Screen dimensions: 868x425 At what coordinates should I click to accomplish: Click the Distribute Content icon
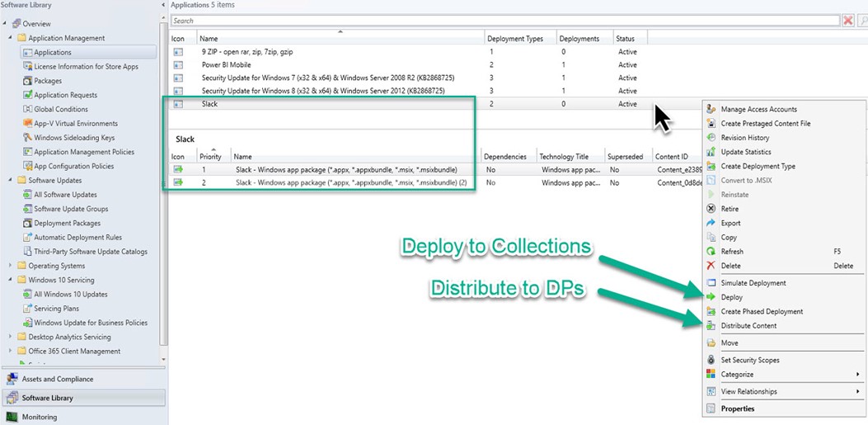pyautogui.click(x=711, y=326)
